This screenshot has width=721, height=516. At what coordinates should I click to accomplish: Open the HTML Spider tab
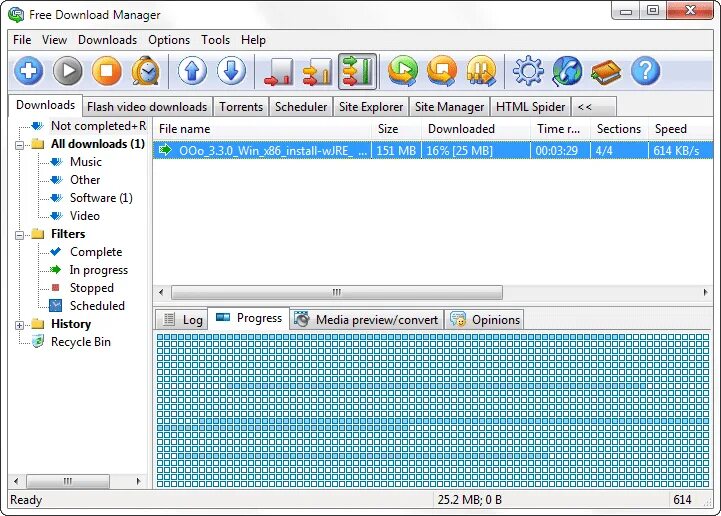pyautogui.click(x=530, y=107)
